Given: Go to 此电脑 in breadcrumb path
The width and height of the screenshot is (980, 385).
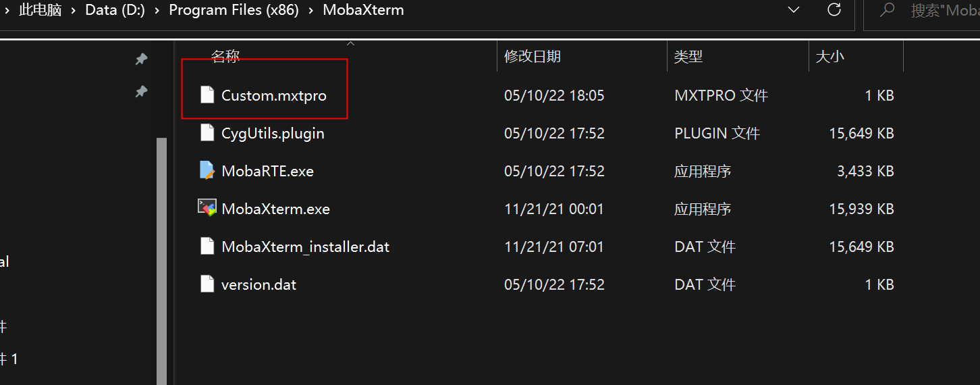Looking at the screenshot, I should pyautogui.click(x=40, y=11).
